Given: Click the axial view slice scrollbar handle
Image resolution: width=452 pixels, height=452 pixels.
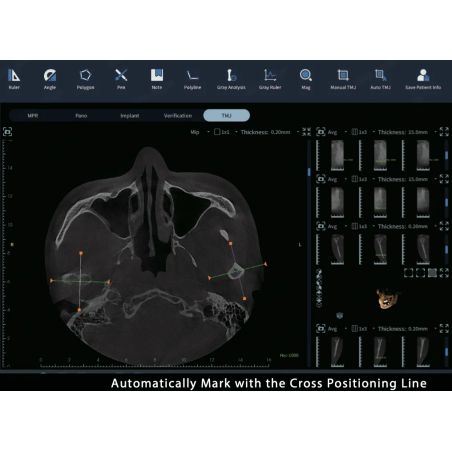Looking at the screenshot, I should click(309, 172).
